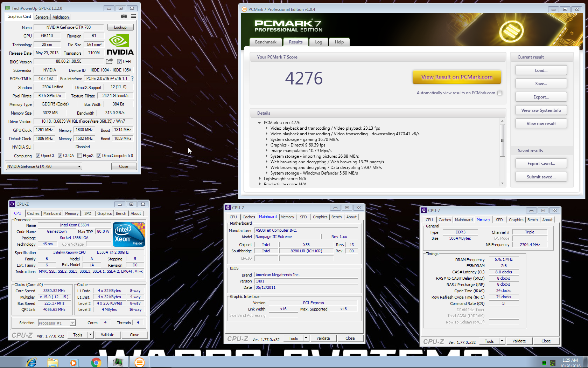Viewport: 588px width, 368px height.
Task: Click View raw SystemInfo button
Action: click(541, 110)
